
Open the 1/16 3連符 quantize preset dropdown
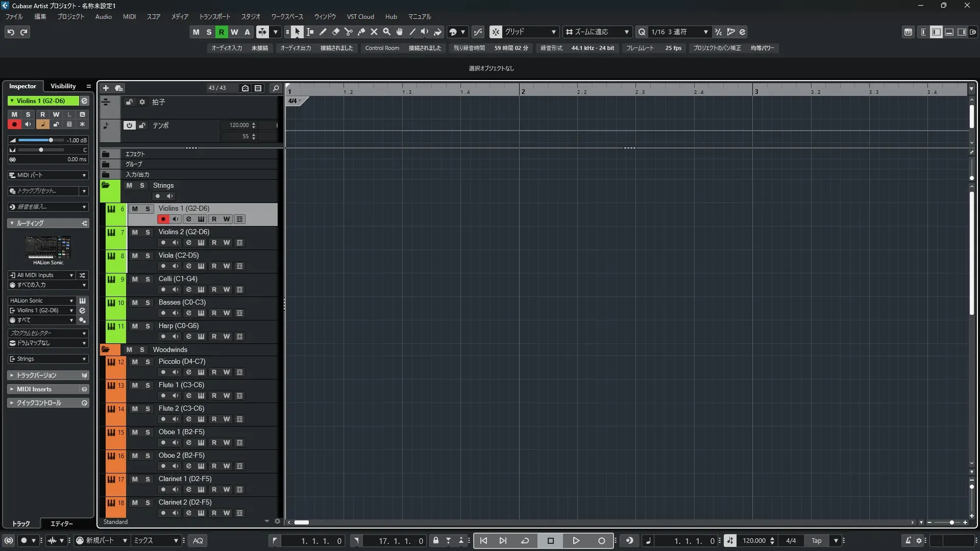tap(705, 32)
